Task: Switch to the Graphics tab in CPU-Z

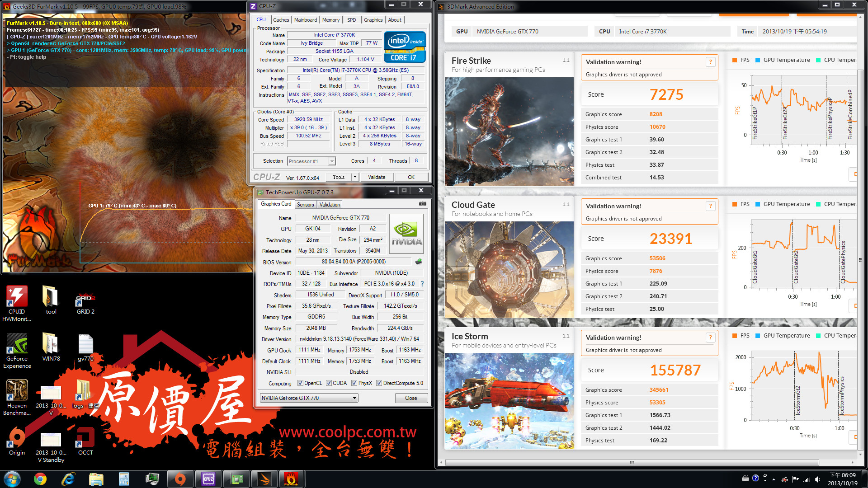Action: pyautogui.click(x=373, y=20)
